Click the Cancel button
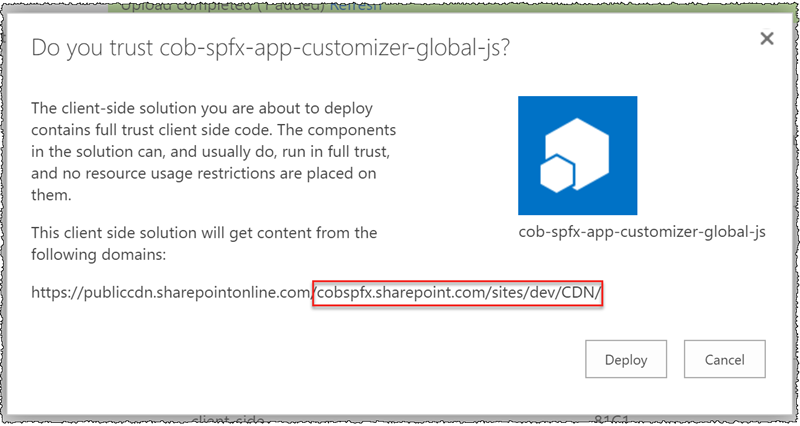 [x=724, y=359]
